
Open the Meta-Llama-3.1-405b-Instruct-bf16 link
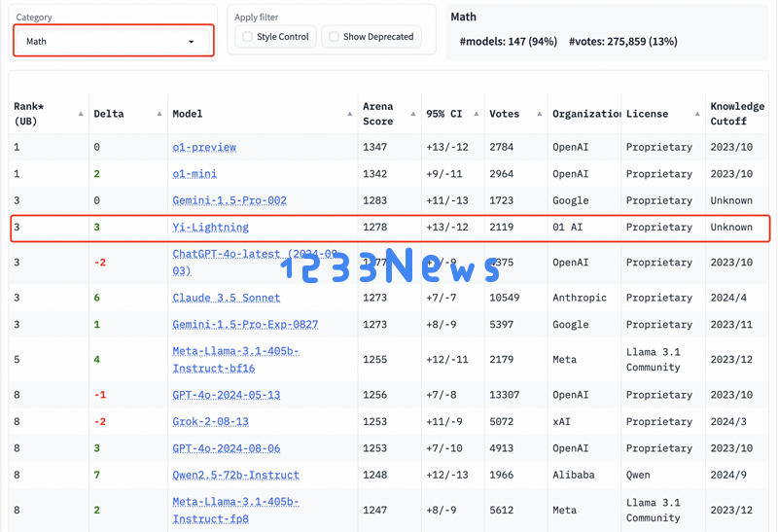(x=235, y=360)
